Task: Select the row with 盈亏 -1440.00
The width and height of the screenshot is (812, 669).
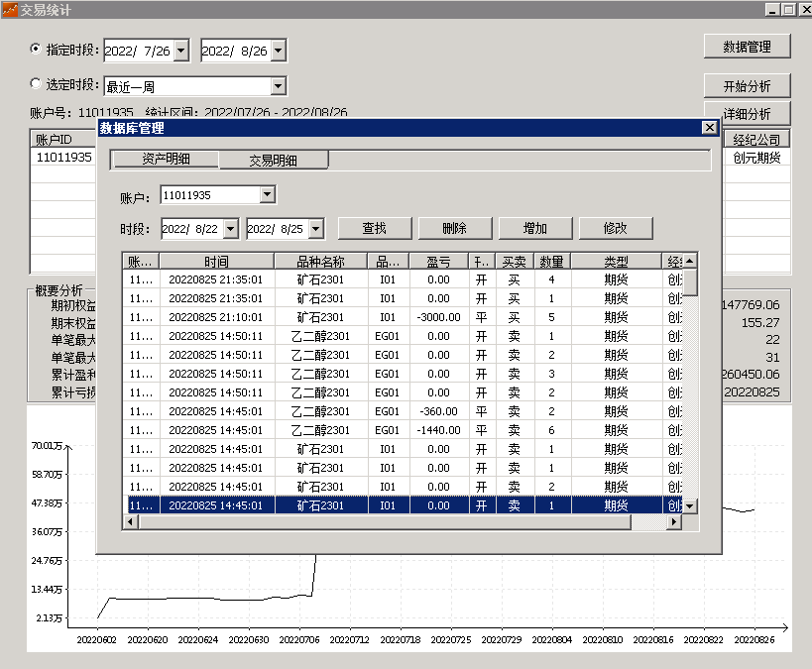Action: tap(403, 430)
